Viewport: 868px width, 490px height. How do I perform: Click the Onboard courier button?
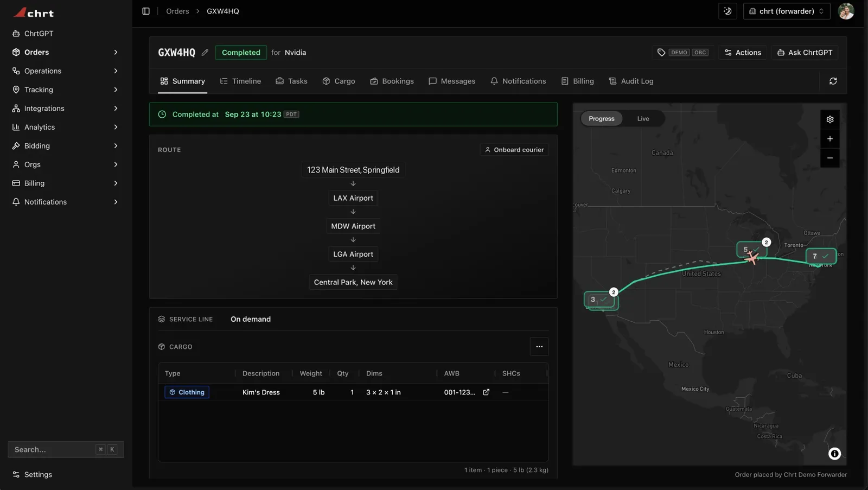point(514,150)
